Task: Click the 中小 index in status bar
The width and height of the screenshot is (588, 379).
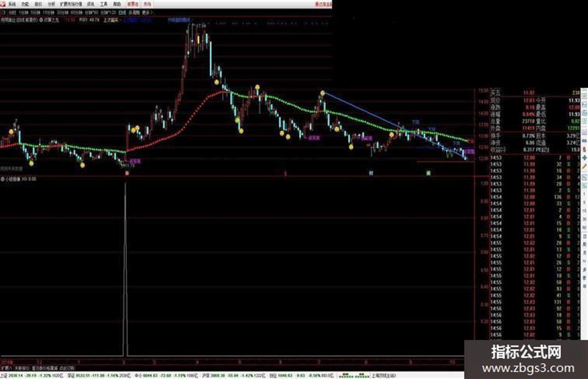Action: [166, 375]
